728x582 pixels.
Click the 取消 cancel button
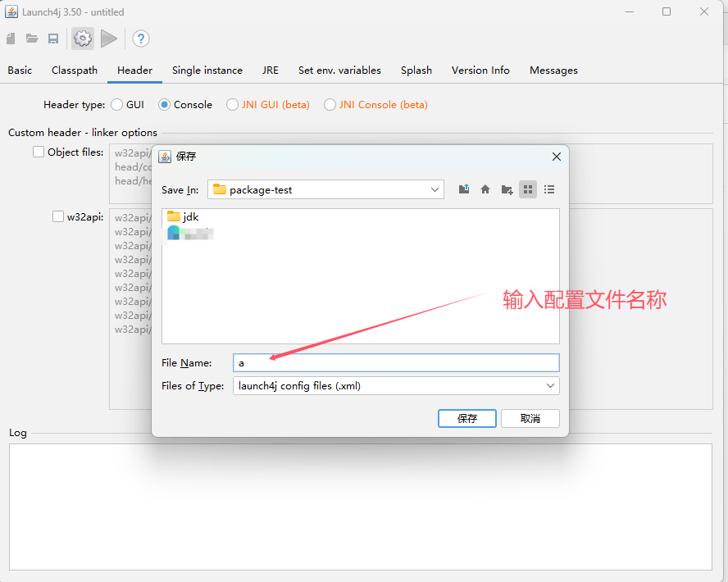click(x=530, y=419)
